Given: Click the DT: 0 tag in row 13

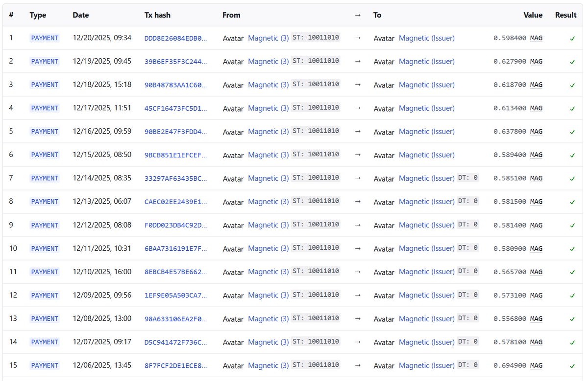Looking at the screenshot, I should (x=468, y=318).
